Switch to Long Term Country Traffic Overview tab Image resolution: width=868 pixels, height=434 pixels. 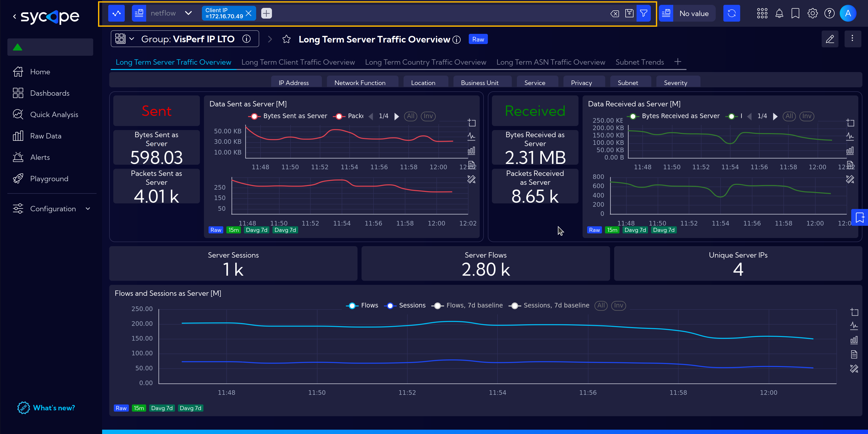pos(425,62)
